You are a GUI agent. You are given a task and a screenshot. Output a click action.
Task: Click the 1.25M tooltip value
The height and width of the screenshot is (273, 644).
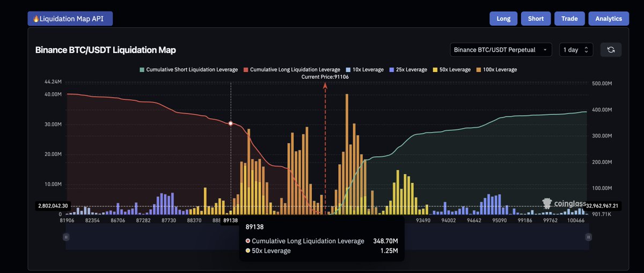click(389, 251)
